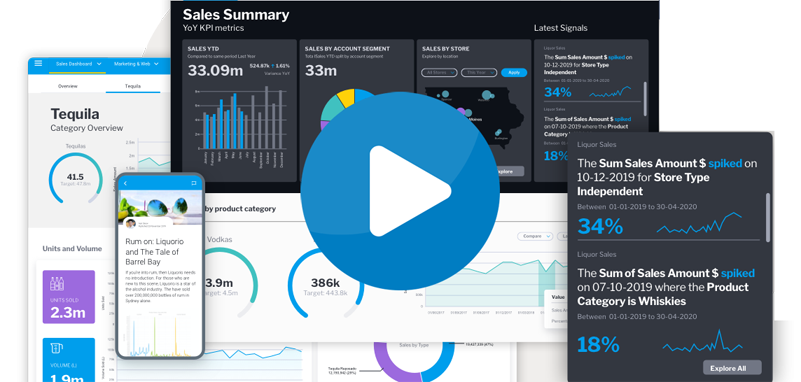Click the 18% sparkline in the large popup
This screenshot has width=801, height=382.
(x=703, y=342)
